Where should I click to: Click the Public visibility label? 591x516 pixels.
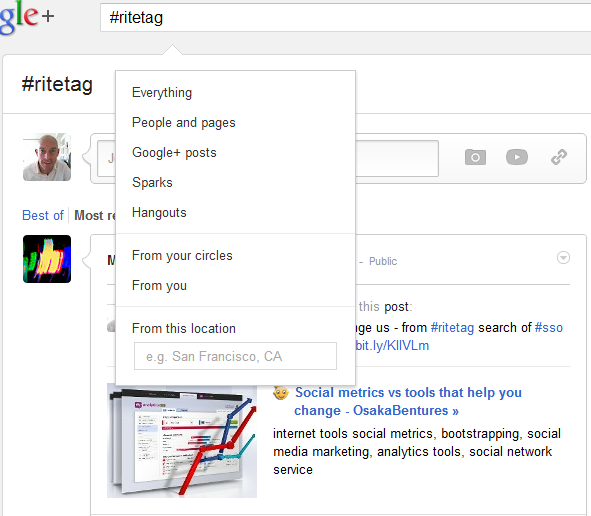[x=383, y=261]
